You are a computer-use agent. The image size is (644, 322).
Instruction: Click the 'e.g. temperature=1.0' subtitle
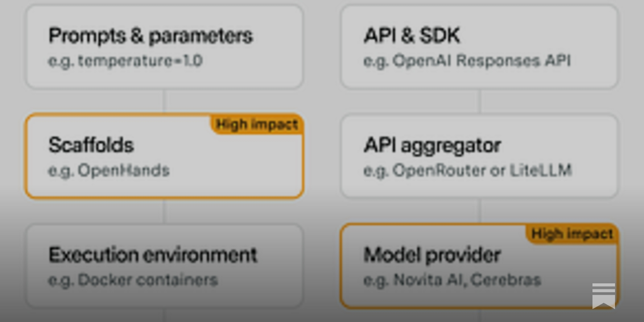[x=125, y=61]
